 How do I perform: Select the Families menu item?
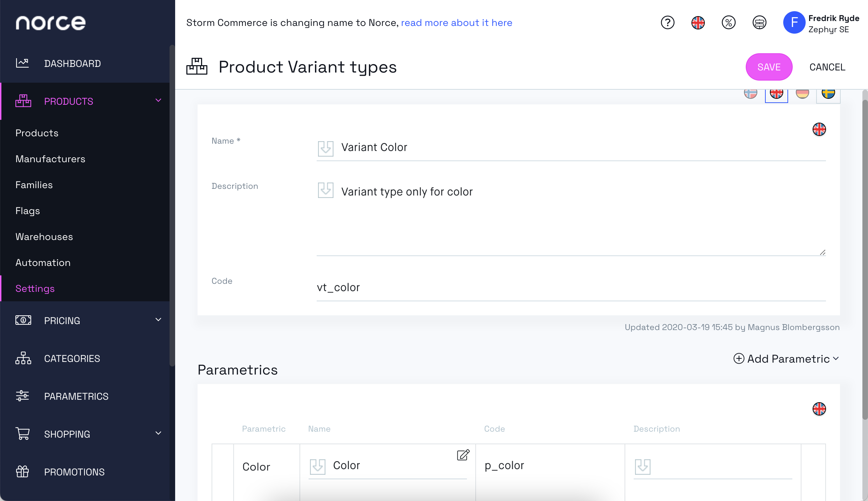(x=34, y=184)
